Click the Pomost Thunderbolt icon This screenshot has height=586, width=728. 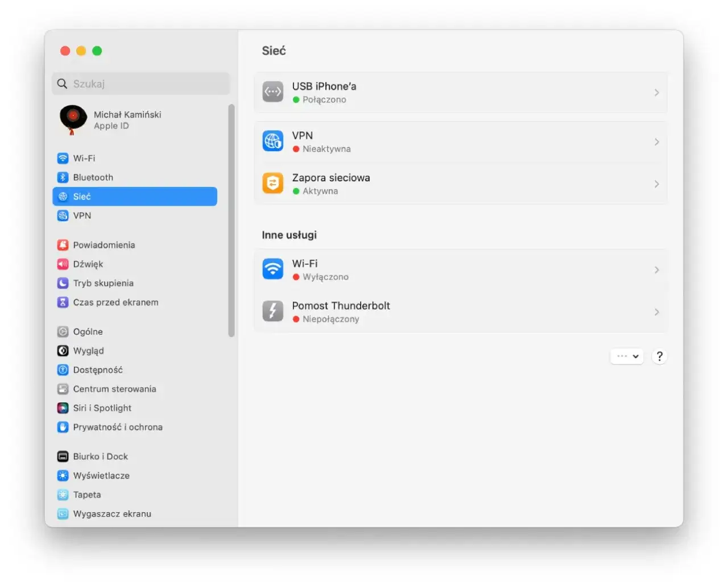[272, 311]
